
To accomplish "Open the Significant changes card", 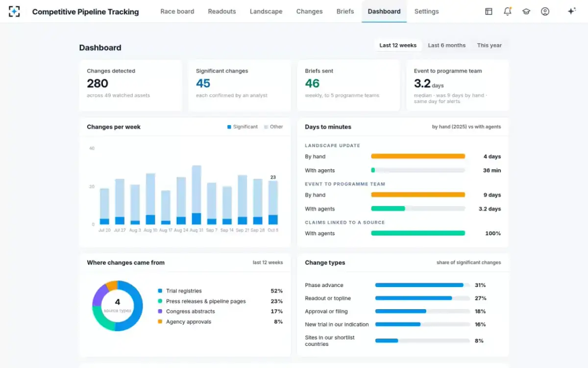I will pyautogui.click(x=240, y=85).
